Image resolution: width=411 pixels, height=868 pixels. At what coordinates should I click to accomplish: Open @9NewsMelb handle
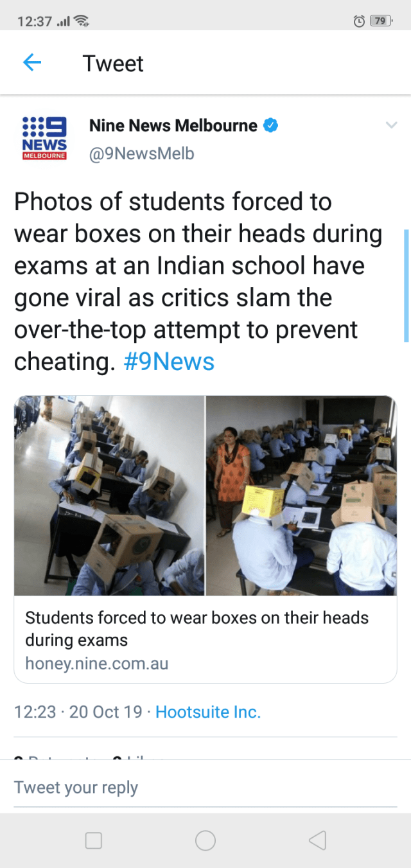click(141, 154)
